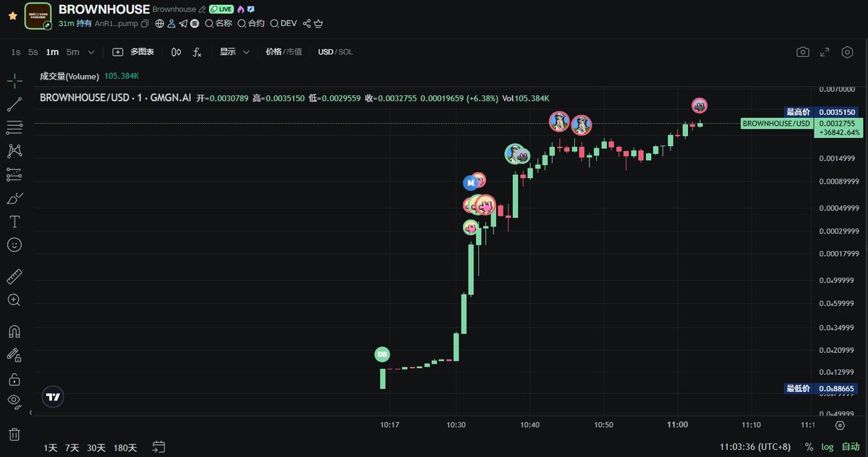Set chart range to 180天
Screen dimensions: 868x457
125,448
